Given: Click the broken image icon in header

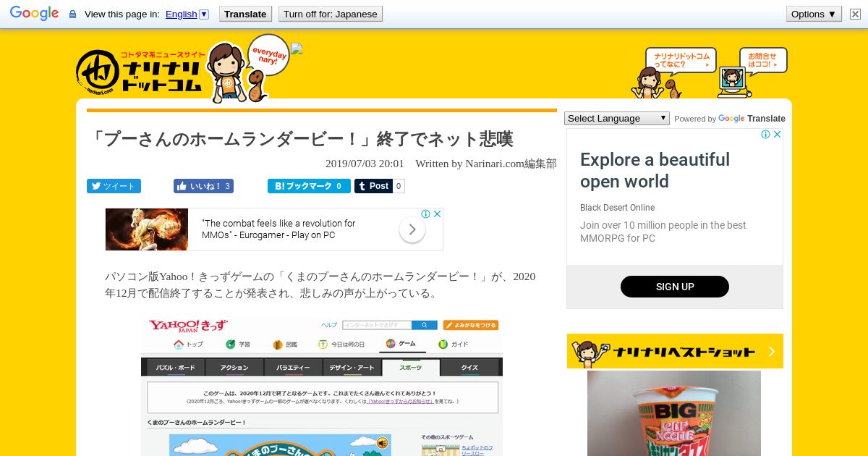Looking at the screenshot, I should [x=297, y=49].
